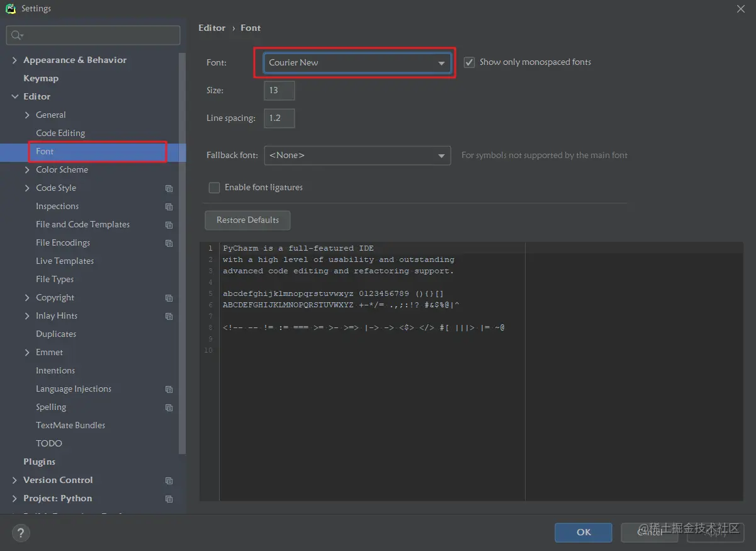This screenshot has height=551, width=756.
Task: Toggle Show only monospaced fonts checkbox
Action: 469,62
